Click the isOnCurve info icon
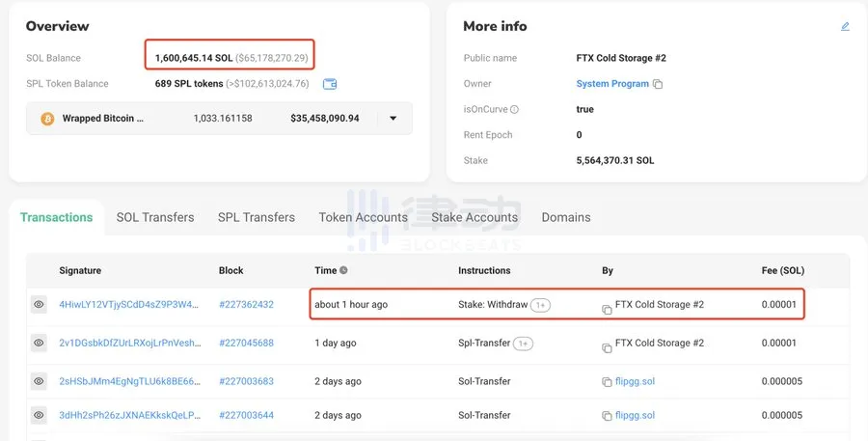Viewport: 868px width, 441px height. click(x=514, y=110)
